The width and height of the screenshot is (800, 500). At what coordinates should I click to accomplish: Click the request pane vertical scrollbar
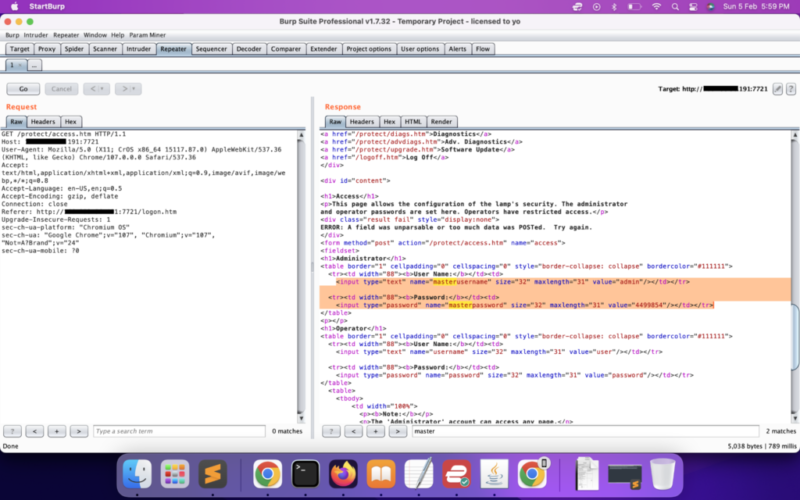point(301,276)
